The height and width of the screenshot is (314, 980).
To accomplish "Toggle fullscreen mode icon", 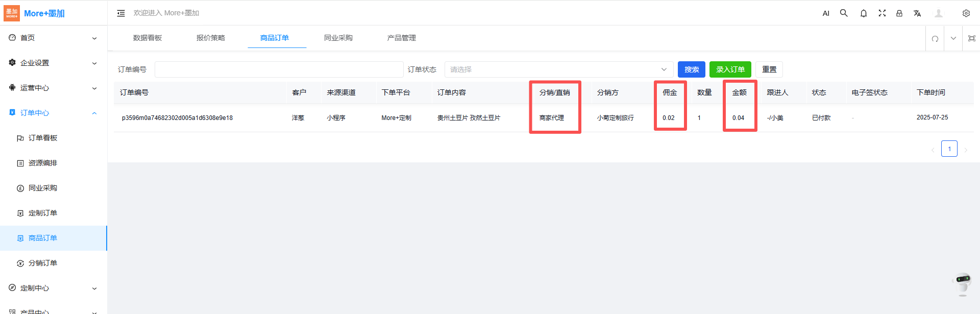I will coord(881,13).
